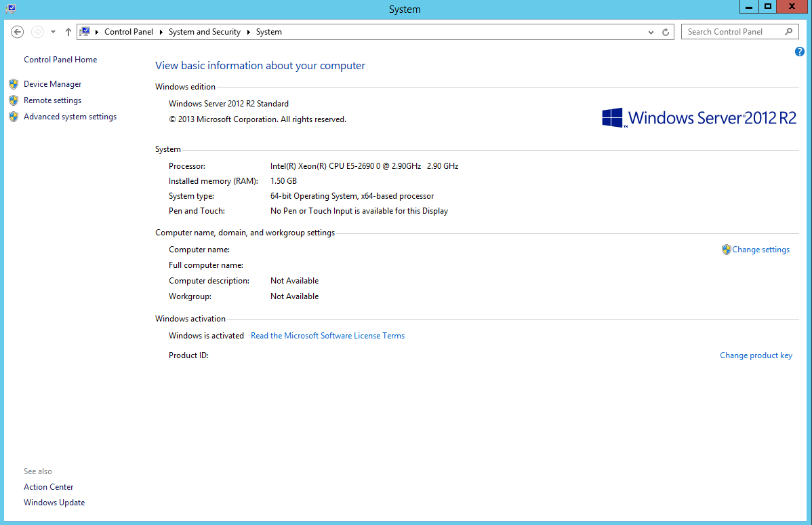
Task: Open the recent locations dropdown arrow
Action: (x=53, y=32)
